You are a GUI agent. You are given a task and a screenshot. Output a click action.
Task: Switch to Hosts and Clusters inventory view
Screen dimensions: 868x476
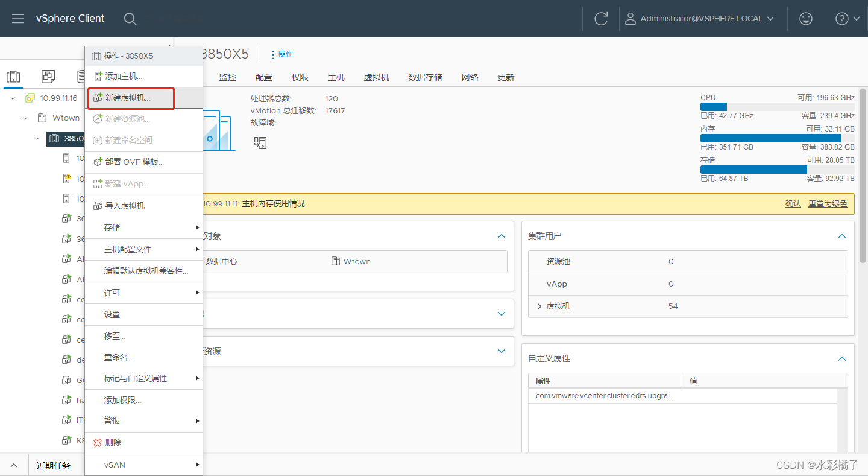(13, 77)
